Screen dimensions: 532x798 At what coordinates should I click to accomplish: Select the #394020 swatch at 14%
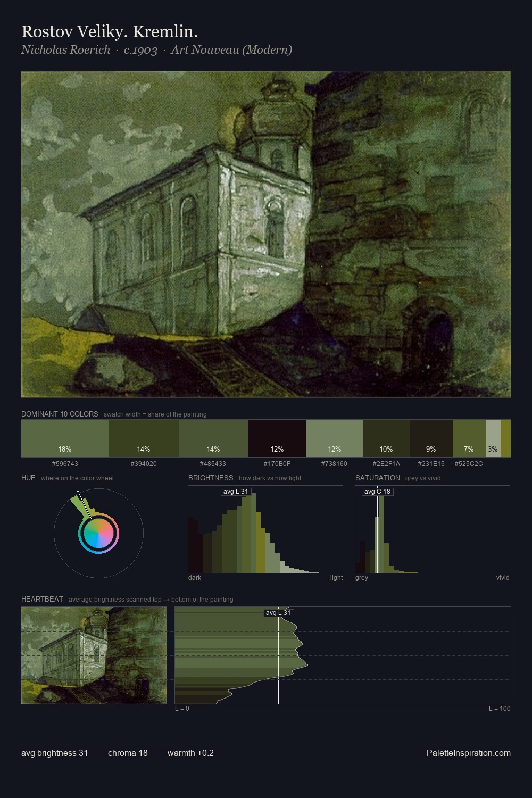pos(144,438)
